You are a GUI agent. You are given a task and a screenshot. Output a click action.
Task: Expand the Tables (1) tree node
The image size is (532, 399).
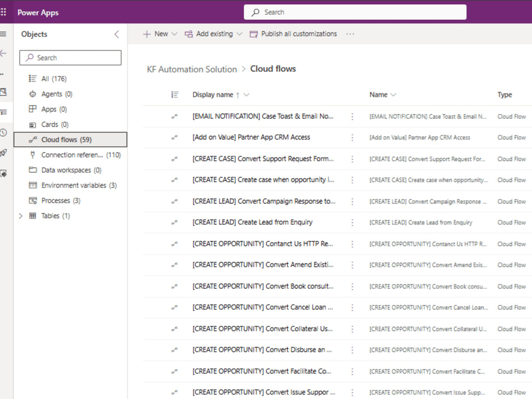tap(21, 216)
